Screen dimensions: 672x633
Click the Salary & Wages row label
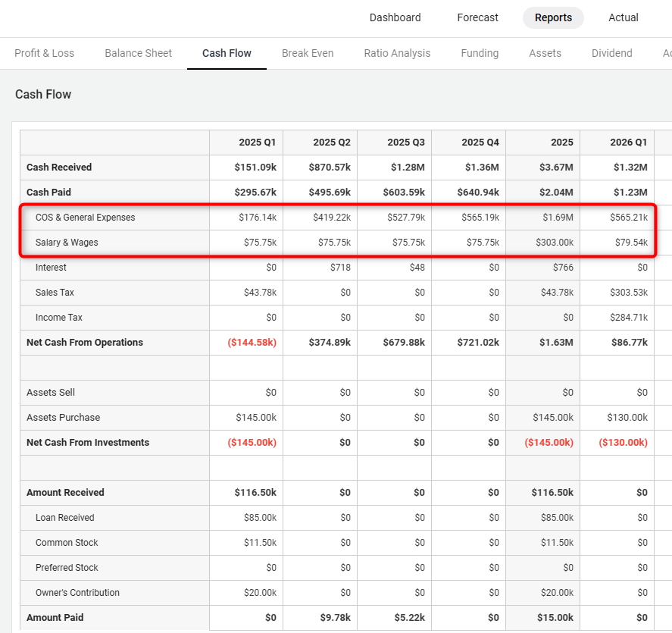coord(67,243)
